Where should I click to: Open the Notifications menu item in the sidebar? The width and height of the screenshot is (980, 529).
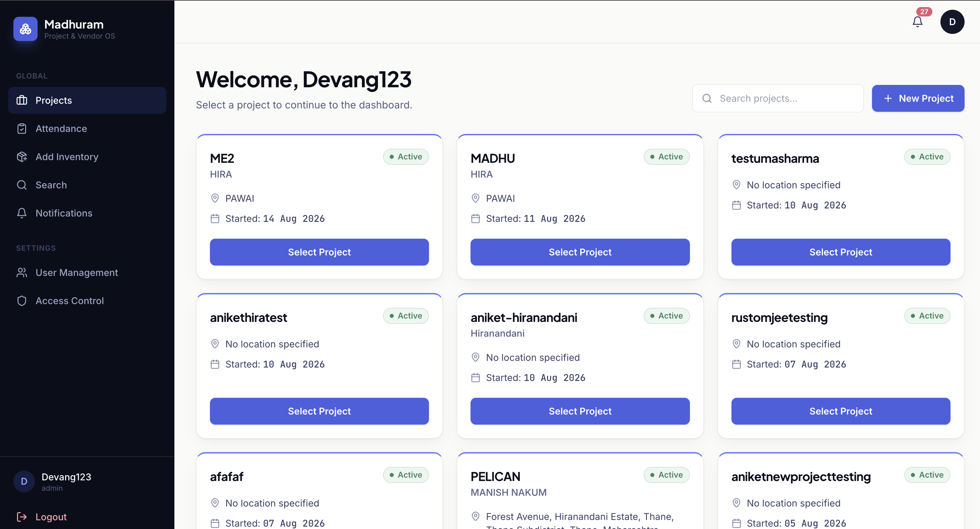[x=87, y=213]
